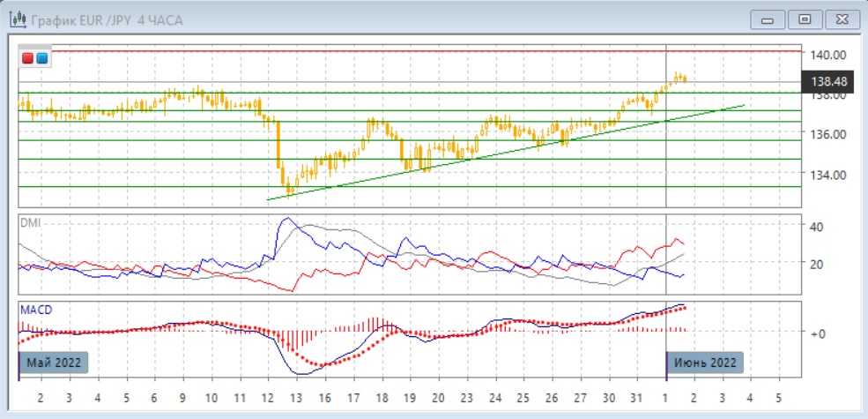
Task: Click the MACD zero level label
Action: tap(819, 333)
